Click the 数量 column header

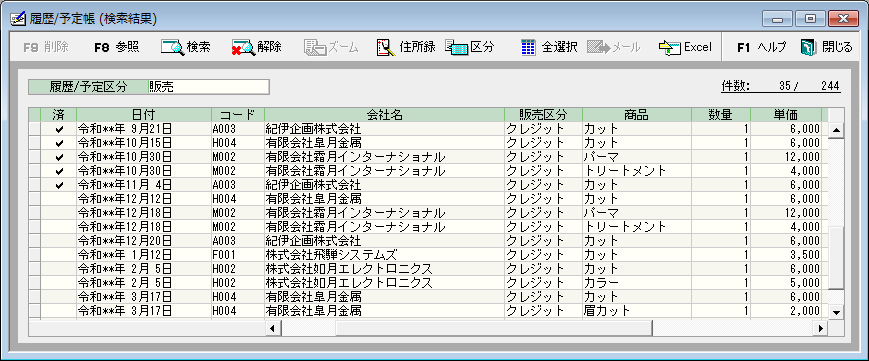(720, 115)
